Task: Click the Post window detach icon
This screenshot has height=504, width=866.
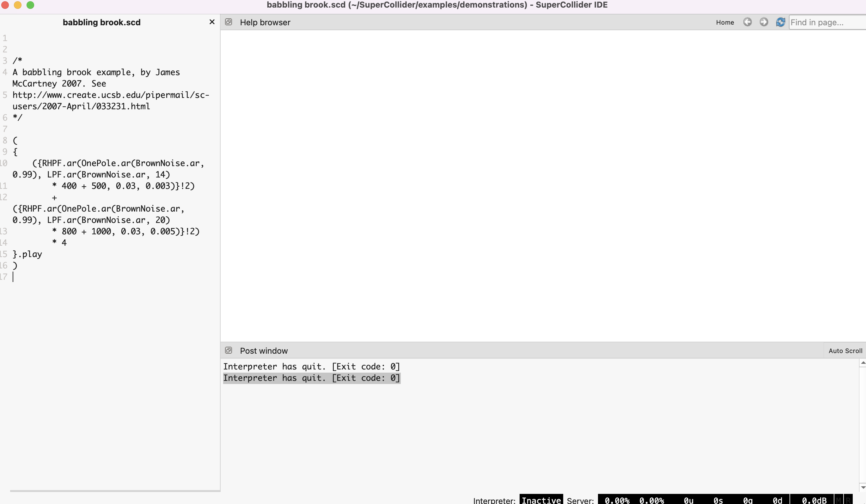Action: tap(229, 350)
